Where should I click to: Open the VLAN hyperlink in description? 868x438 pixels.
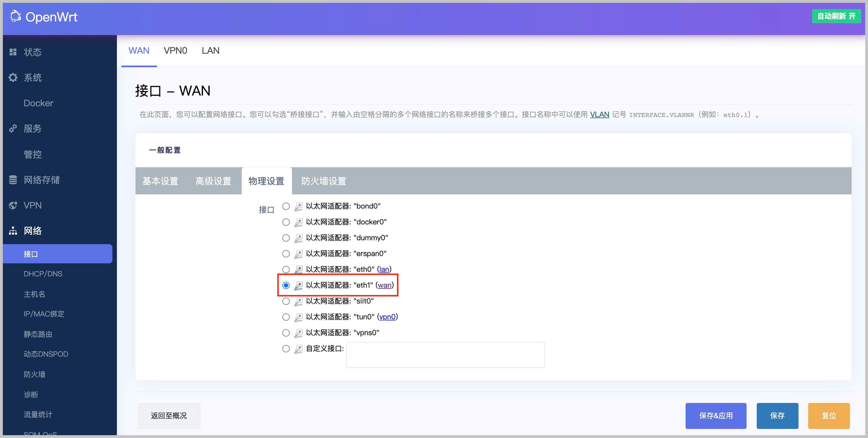[599, 115]
